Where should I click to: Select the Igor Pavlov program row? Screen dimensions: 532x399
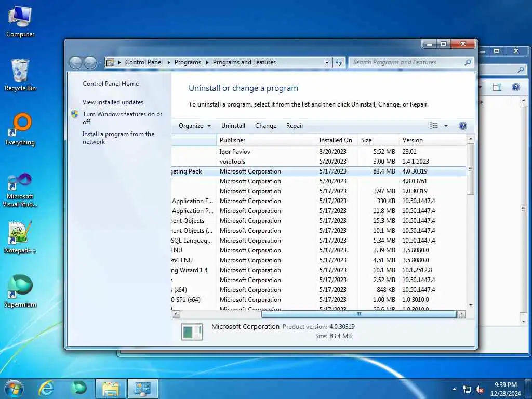pos(319,152)
